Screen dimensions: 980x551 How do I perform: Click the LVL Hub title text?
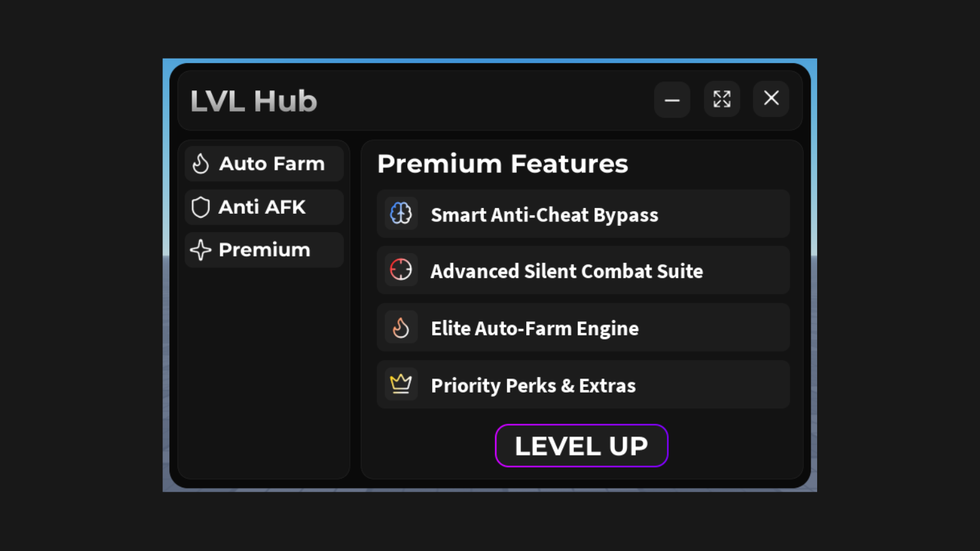coord(253,101)
